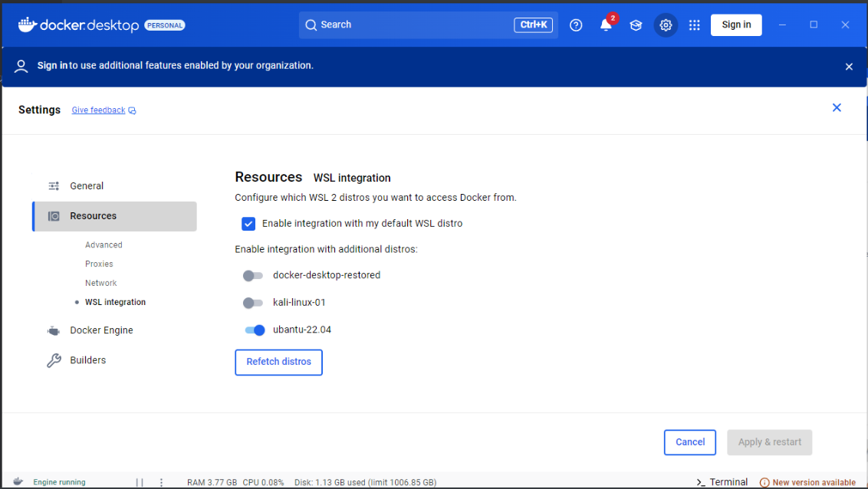Click the Builders wrench icon
Screen dimensions: 868x489
click(54, 361)
